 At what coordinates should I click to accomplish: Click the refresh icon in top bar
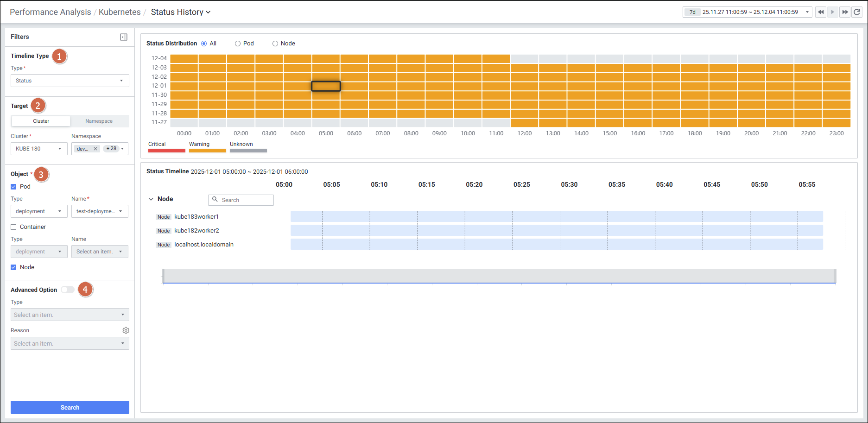click(857, 12)
